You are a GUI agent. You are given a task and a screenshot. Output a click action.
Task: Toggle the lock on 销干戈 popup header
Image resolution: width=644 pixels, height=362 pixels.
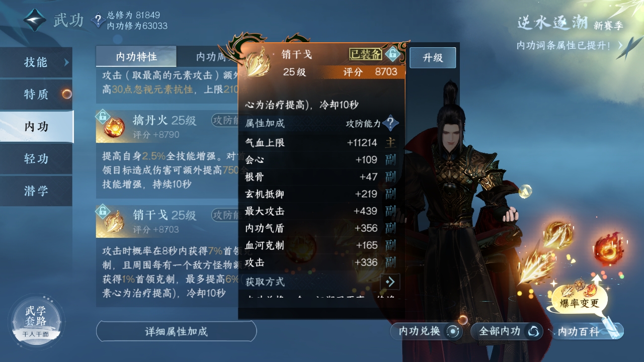tap(392, 53)
